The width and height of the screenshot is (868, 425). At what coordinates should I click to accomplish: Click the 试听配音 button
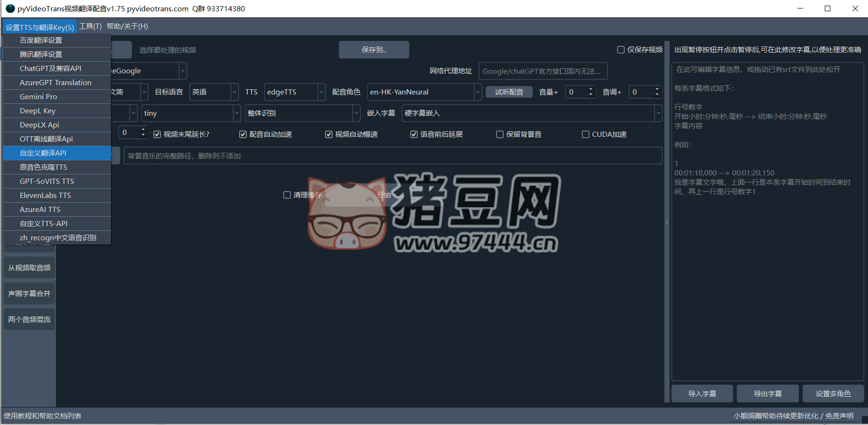[509, 92]
